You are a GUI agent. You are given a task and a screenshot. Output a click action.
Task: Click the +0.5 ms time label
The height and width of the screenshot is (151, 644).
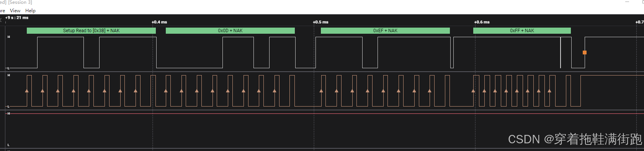pyautogui.click(x=320, y=22)
